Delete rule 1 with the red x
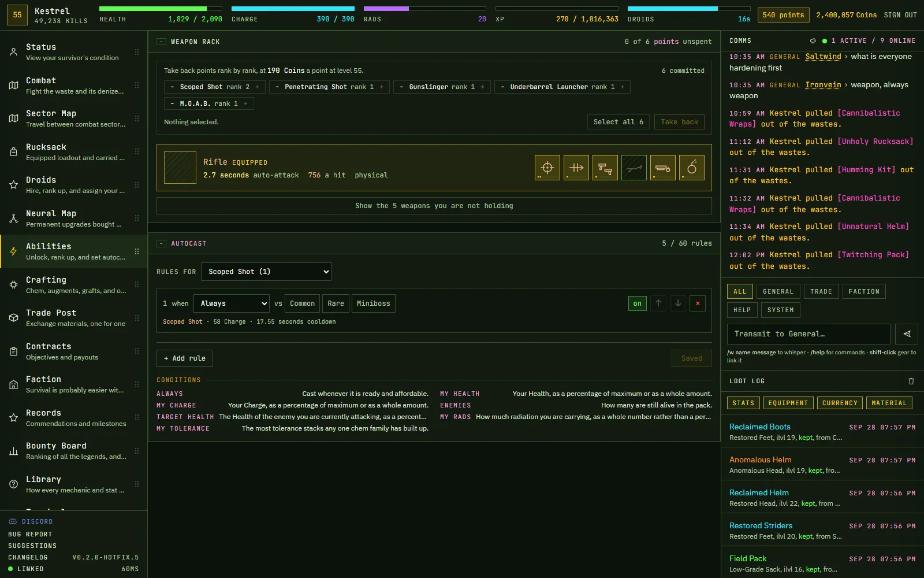Screen dimensions: 924x578 point(698,303)
